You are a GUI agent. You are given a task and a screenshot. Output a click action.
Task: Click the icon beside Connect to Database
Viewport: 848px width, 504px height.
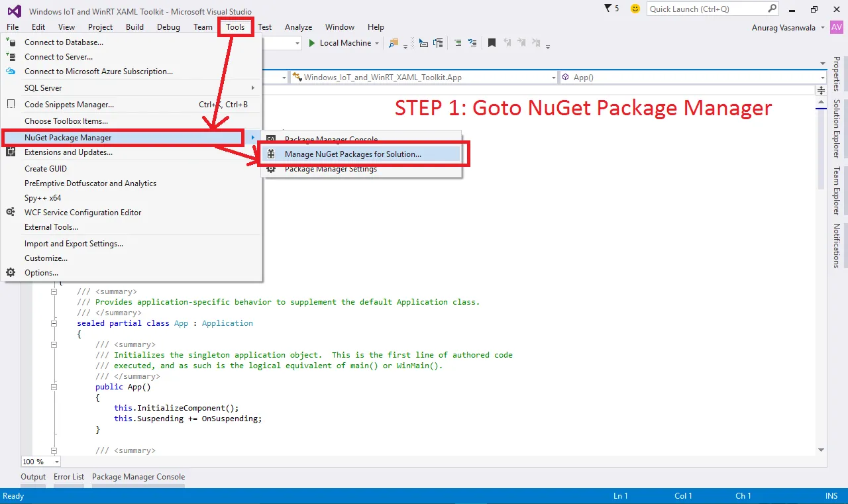click(11, 42)
